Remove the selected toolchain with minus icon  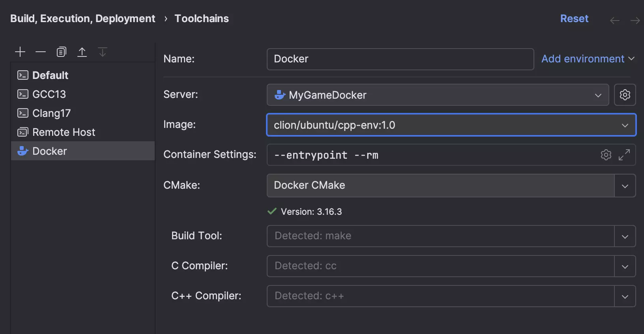(41, 52)
